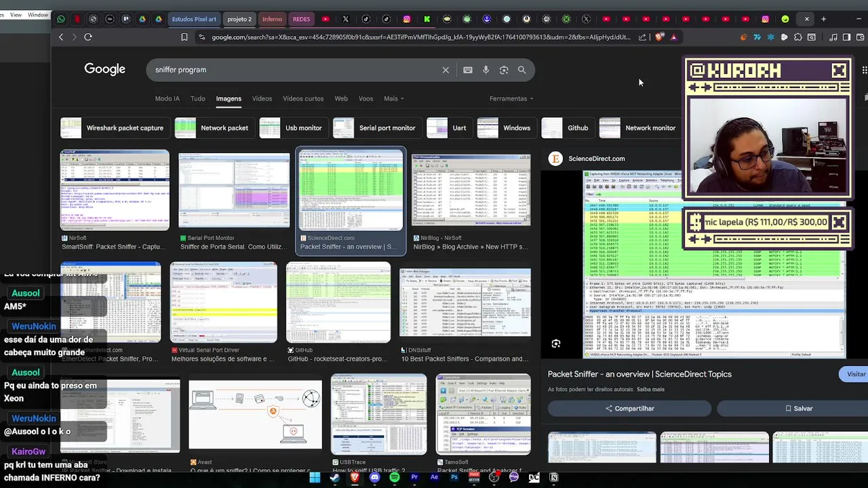Viewport: 868px width, 488px height.
Task: Select the Imagens tab
Action: click(229, 99)
